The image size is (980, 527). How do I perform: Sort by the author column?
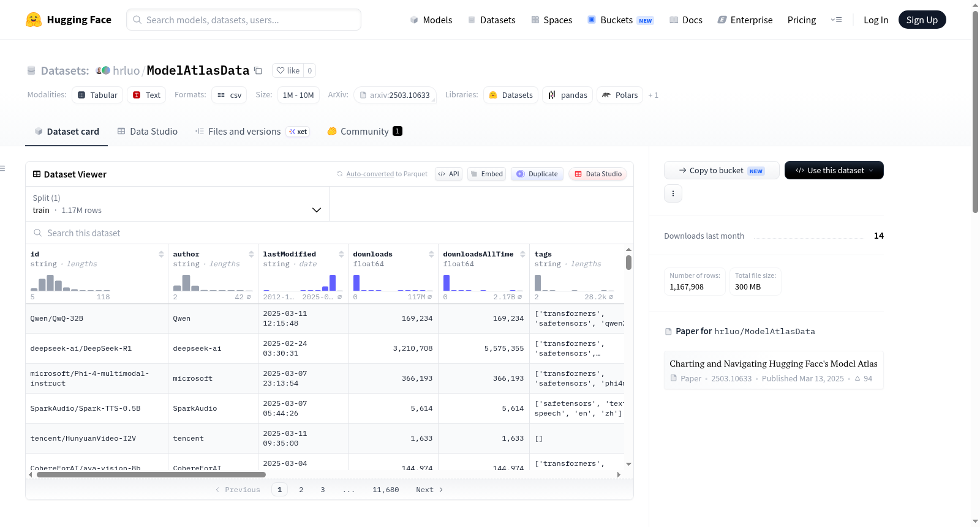tap(251, 254)
